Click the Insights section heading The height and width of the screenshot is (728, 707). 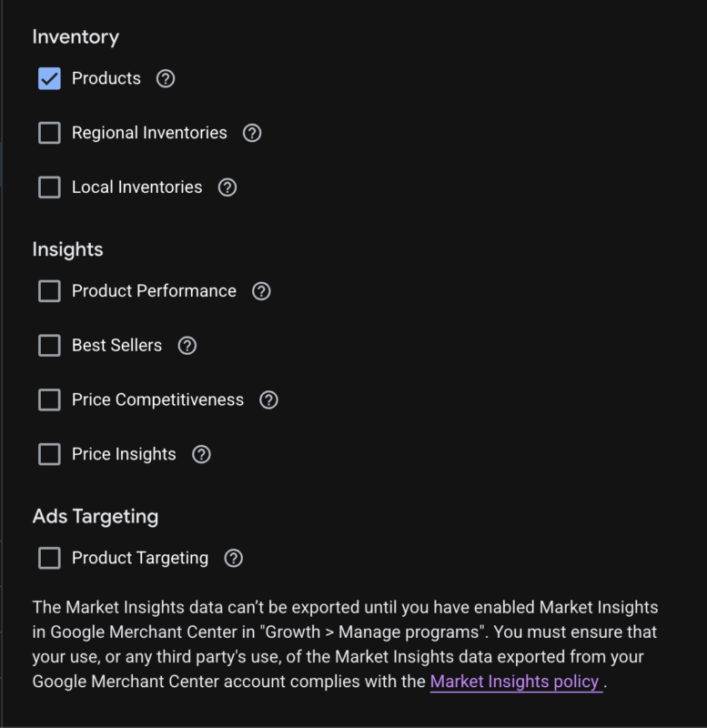[x=67, y=249]
